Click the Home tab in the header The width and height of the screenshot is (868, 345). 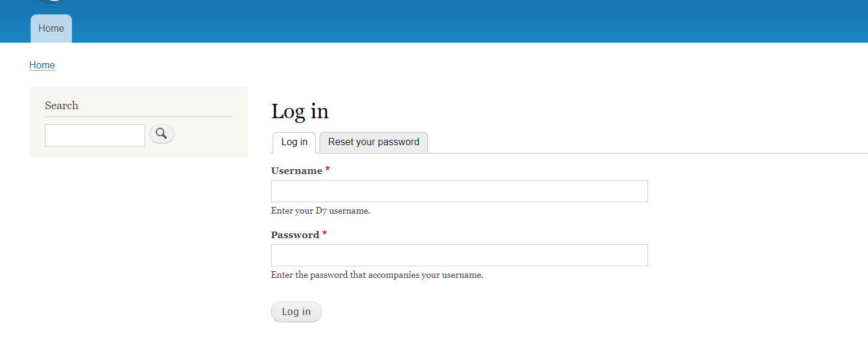coord(51,28)
